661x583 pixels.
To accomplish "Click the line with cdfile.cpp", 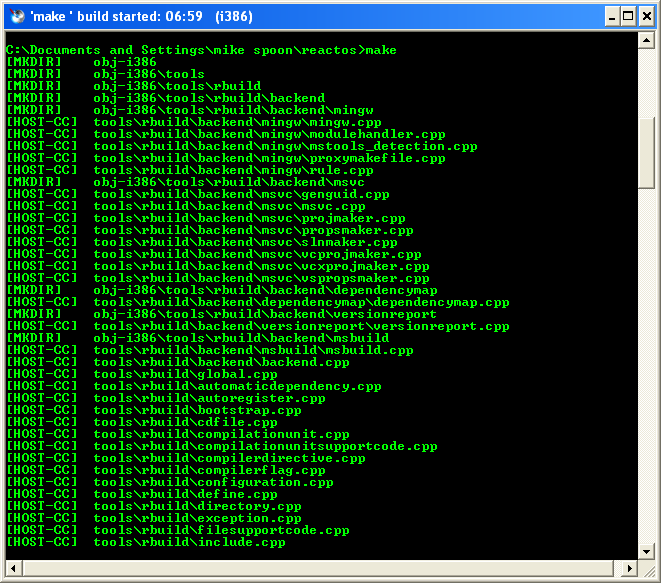I will 142,422.
